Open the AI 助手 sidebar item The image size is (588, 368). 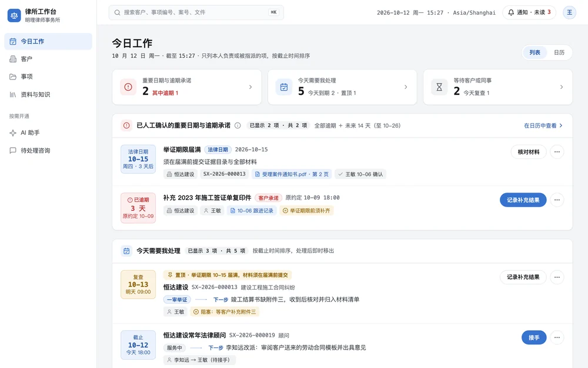click(x=48, y=132)
